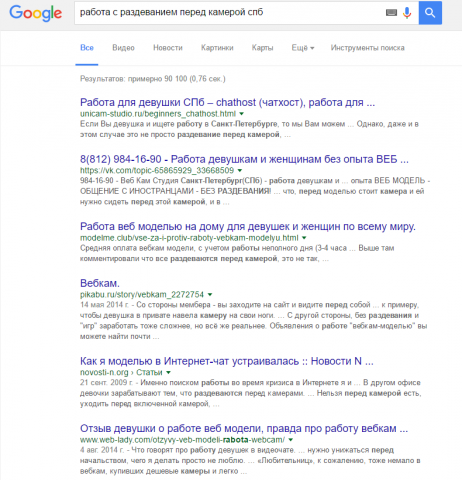Expand the arrow next to pikabu.ru URL
This screenshot has width=462, height=480.
210,295
